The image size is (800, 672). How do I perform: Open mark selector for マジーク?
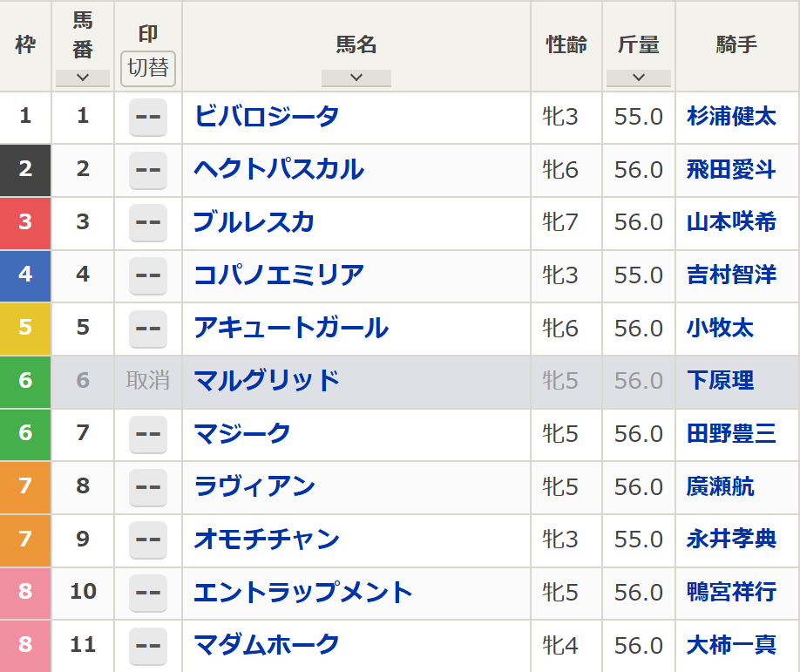click(x=148, y=434)
